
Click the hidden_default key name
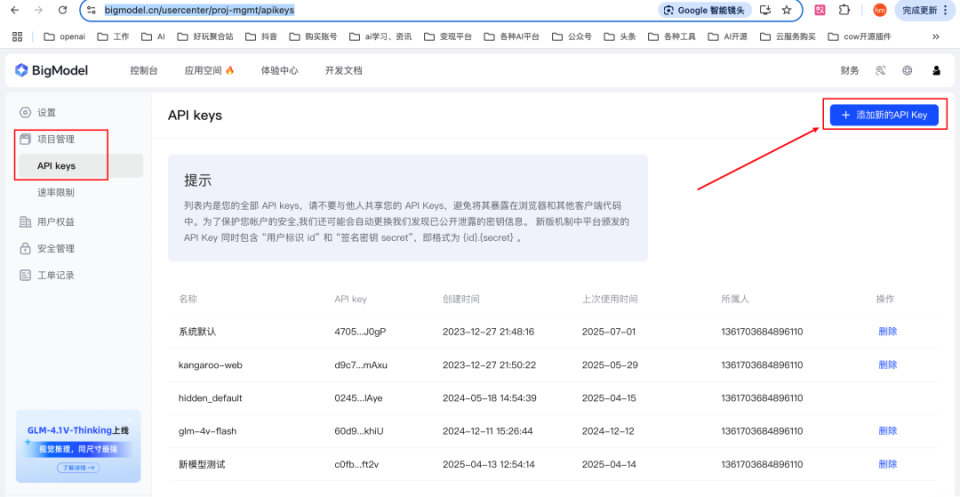(211, 398)
